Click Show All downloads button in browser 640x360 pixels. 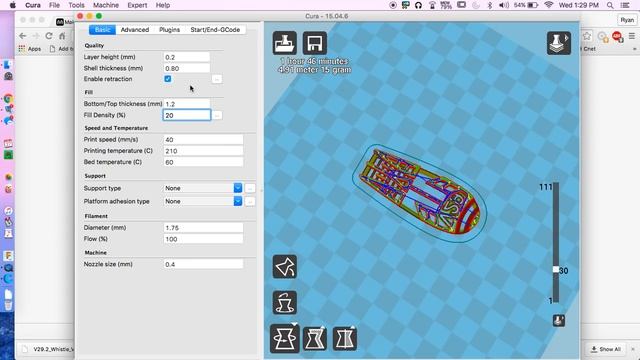[606, 349]
